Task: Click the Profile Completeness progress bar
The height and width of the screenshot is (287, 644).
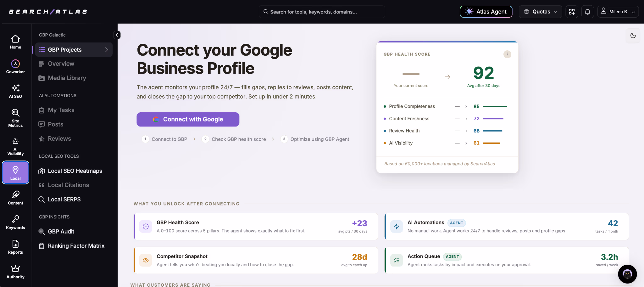Action: click(495, 106)
